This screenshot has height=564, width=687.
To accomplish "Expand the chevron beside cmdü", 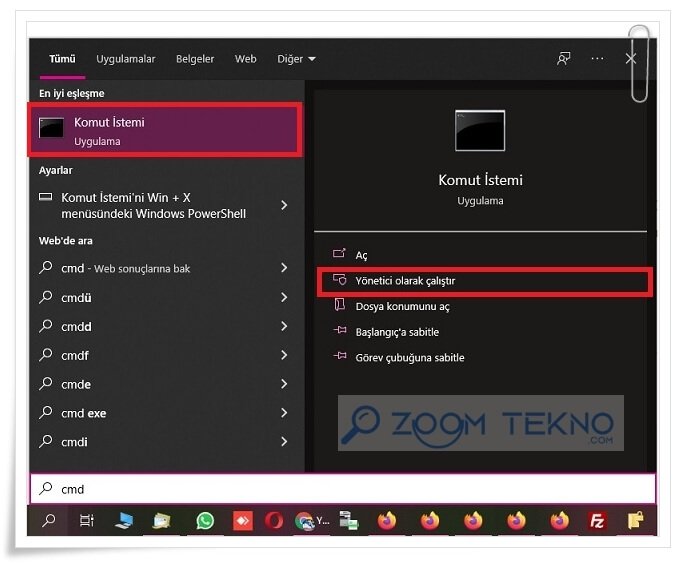I will [284, 298].
